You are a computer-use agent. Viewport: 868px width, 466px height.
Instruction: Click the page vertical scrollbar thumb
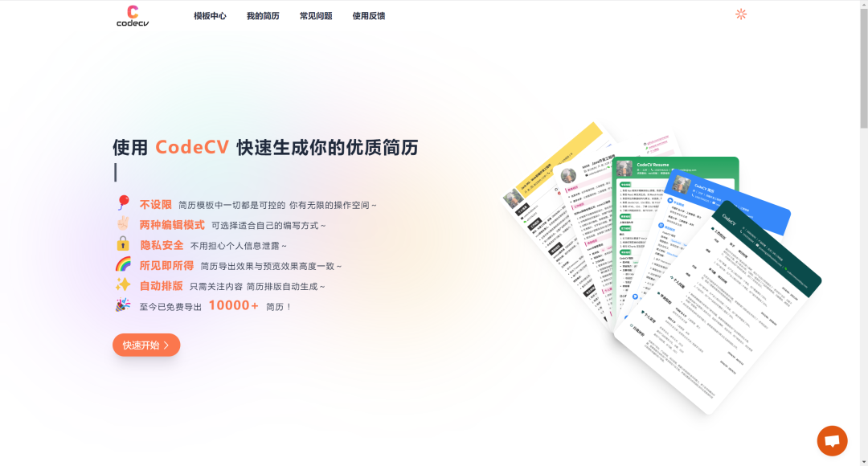(863, 67)
